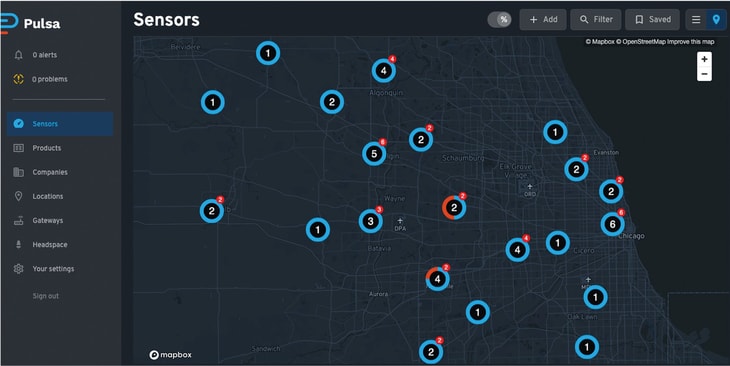This screenshot has width=730, height=366.
Task: Click the Locations pin icon
Action: [19, 197]
